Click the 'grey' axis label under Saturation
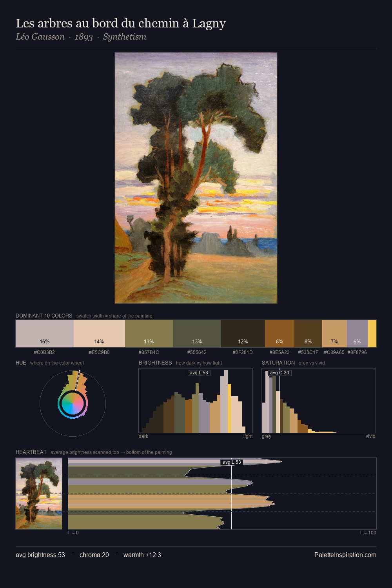This screenshot has height=588, width=392. tap(267, 436)
